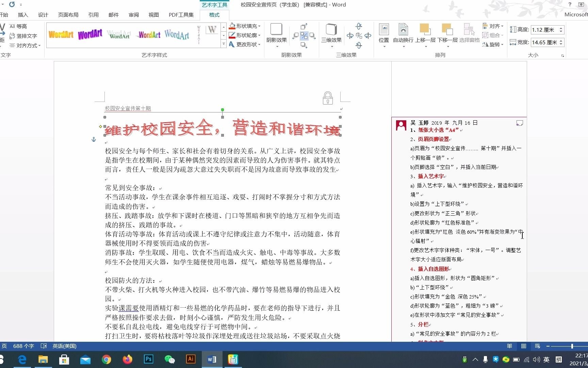Open the 视图 View tab

pyautogui.click(x=154, y=15)
